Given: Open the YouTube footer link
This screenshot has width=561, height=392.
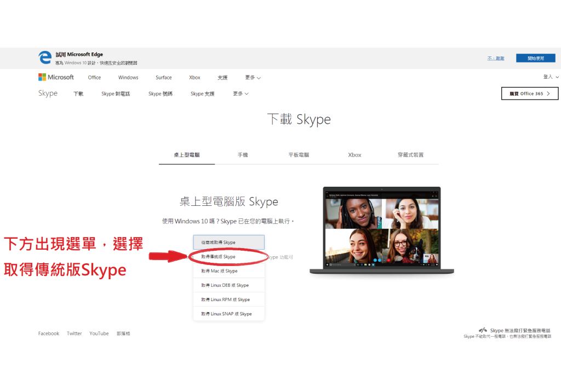Looking at the screenshot, I should [x=99, y=333].
